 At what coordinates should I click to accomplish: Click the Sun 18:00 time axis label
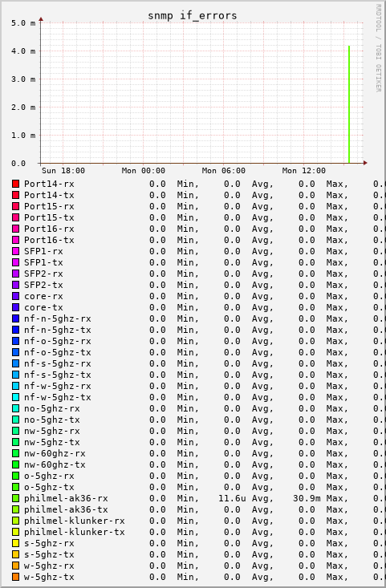coord(63,171)
